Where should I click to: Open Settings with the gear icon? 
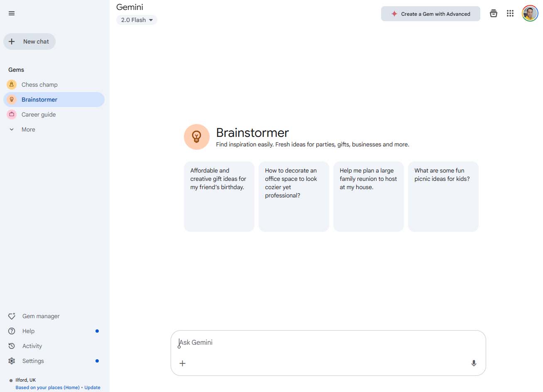click(12, 361)
